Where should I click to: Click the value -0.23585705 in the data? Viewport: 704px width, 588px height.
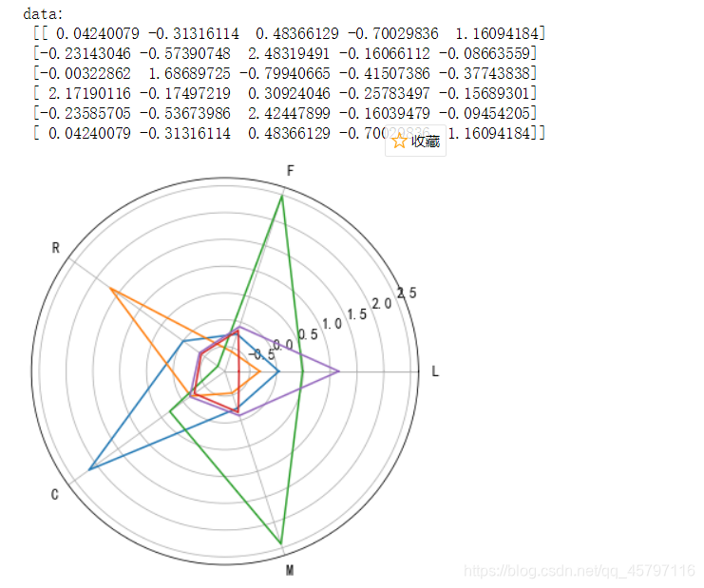click(86, 113)
